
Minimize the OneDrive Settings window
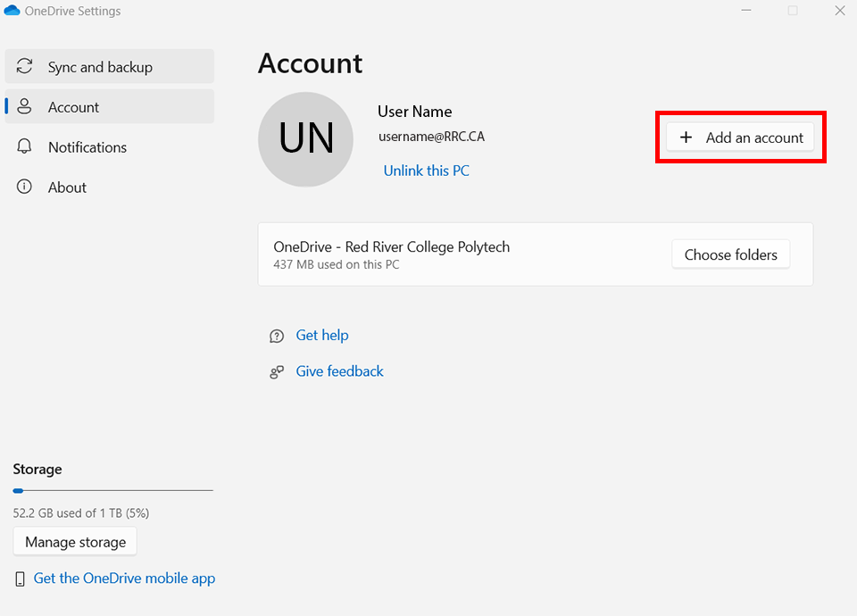tap(746, 11)
